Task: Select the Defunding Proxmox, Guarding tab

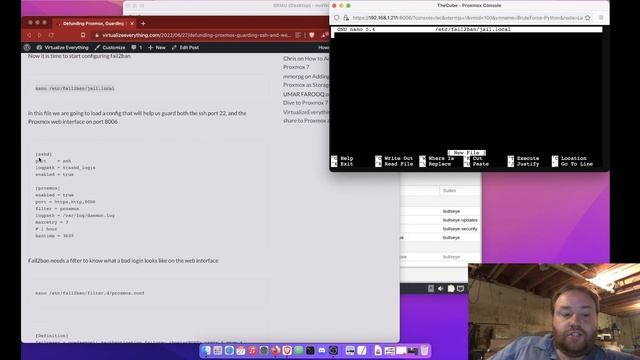Action: pyautogui.click(x=93, y=24)
